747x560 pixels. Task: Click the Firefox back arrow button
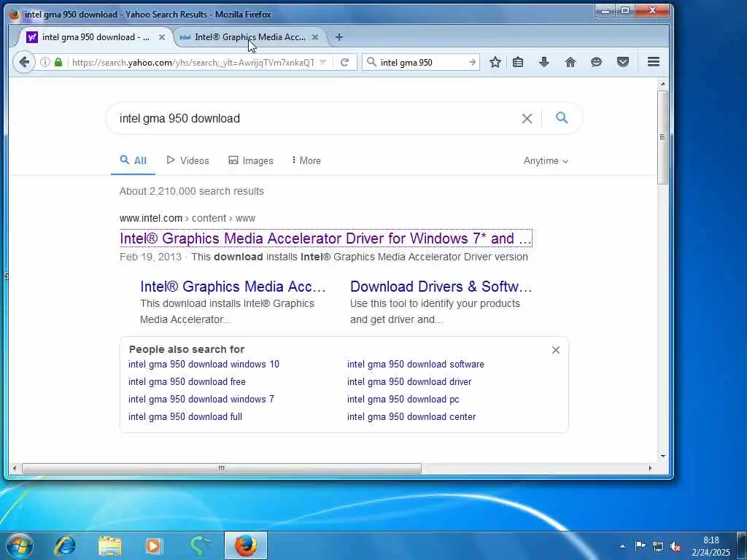(x=24, y=63)
